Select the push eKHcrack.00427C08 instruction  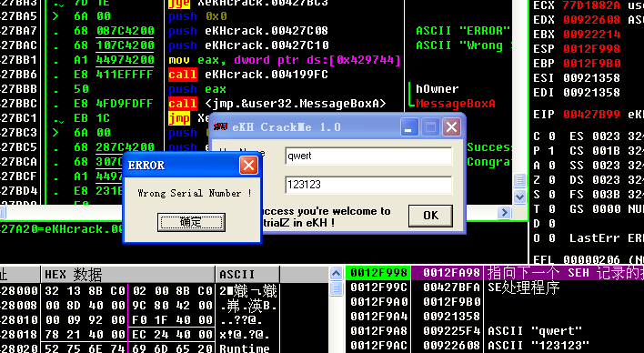click(x=248, y=31)
